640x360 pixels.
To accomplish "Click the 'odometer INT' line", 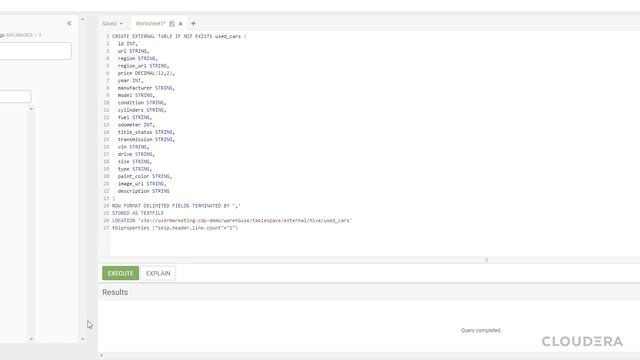I will [136, 124].
